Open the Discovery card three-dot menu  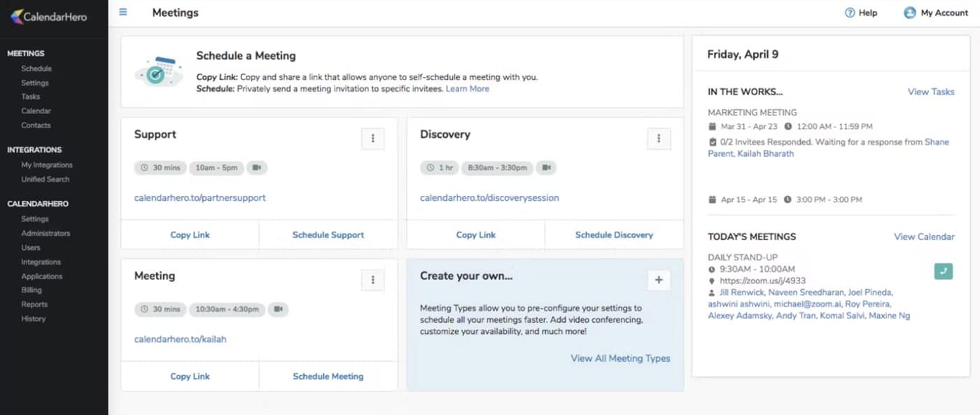tap(658, 139)
